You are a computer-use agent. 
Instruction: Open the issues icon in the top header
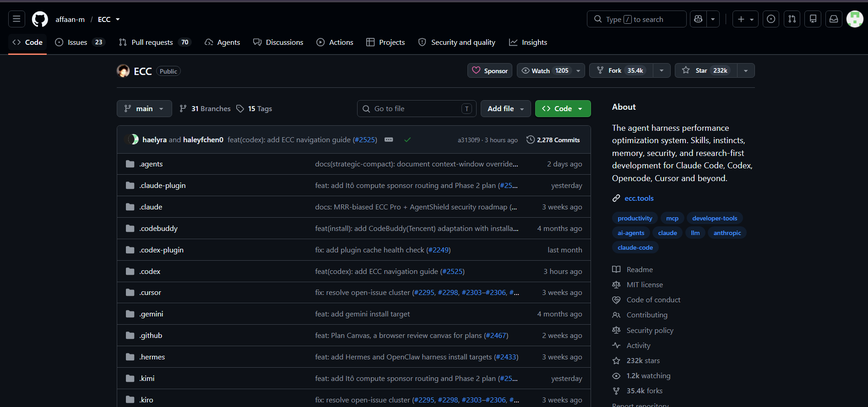coord(771,19)
